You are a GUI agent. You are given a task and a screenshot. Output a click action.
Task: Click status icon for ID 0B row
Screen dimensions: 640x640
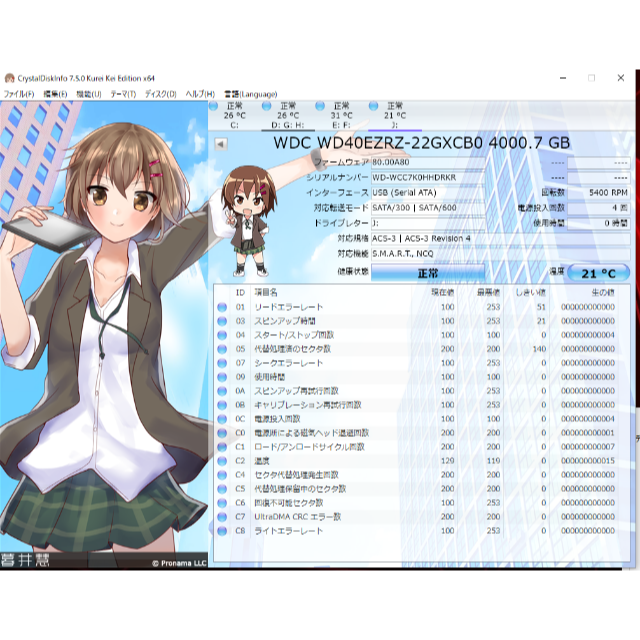(x=222, y=405)
